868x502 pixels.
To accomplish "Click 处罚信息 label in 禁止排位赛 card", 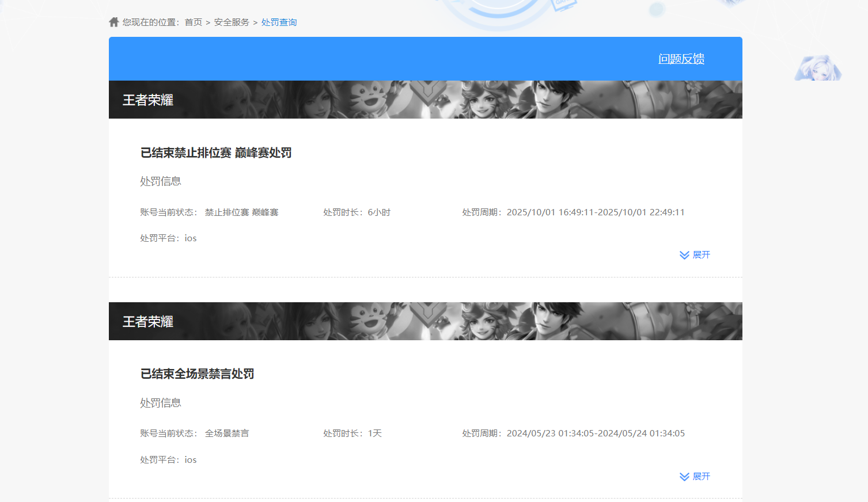I will click(x=161, y=181).
